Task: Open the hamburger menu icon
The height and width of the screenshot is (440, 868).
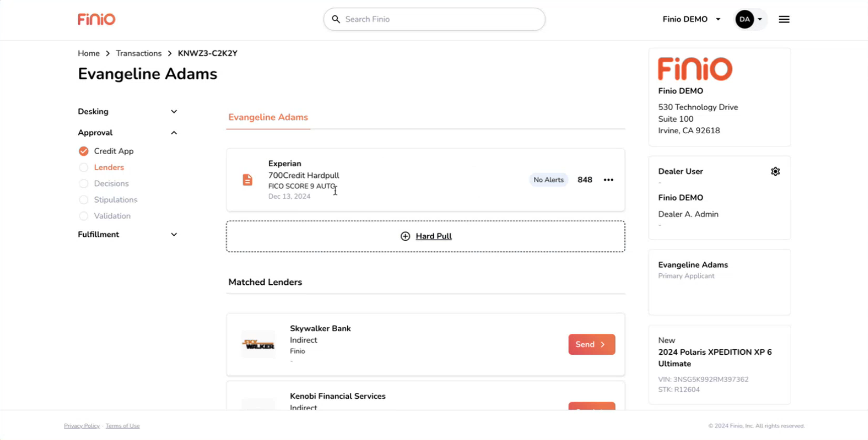Action: tap(784, 19)
